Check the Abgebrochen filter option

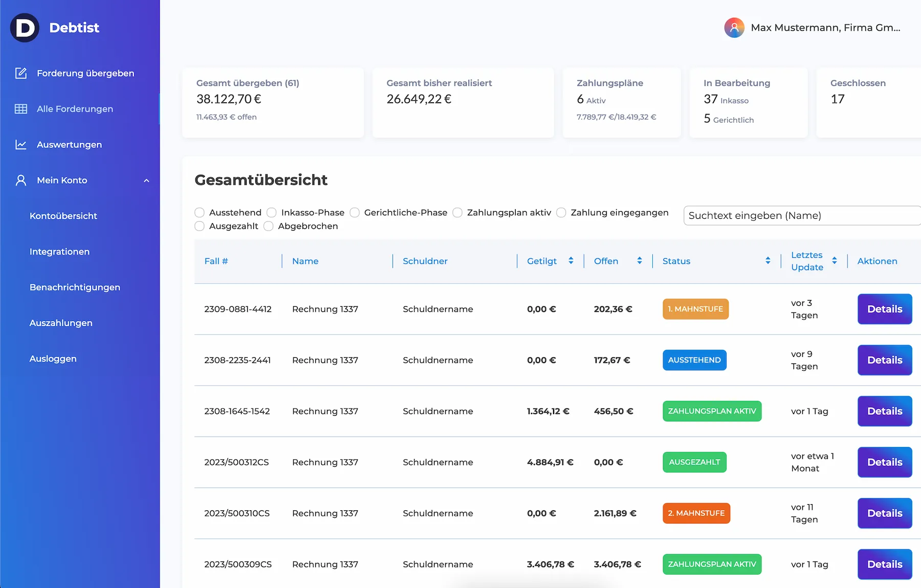(268, 226)
